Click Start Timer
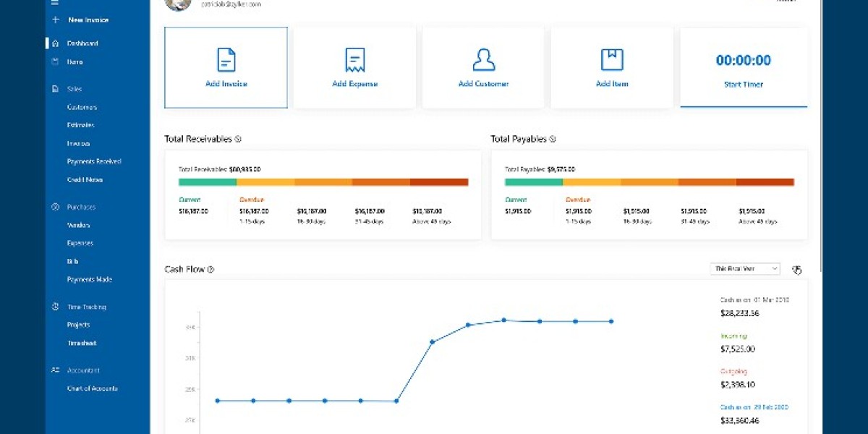The height and width of the screenshot is (434, 868). click(x=744, y=84)
